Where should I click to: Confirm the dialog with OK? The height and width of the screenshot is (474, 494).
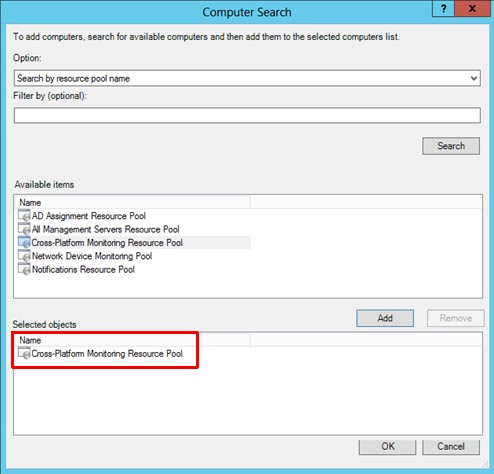pos(388,447)
